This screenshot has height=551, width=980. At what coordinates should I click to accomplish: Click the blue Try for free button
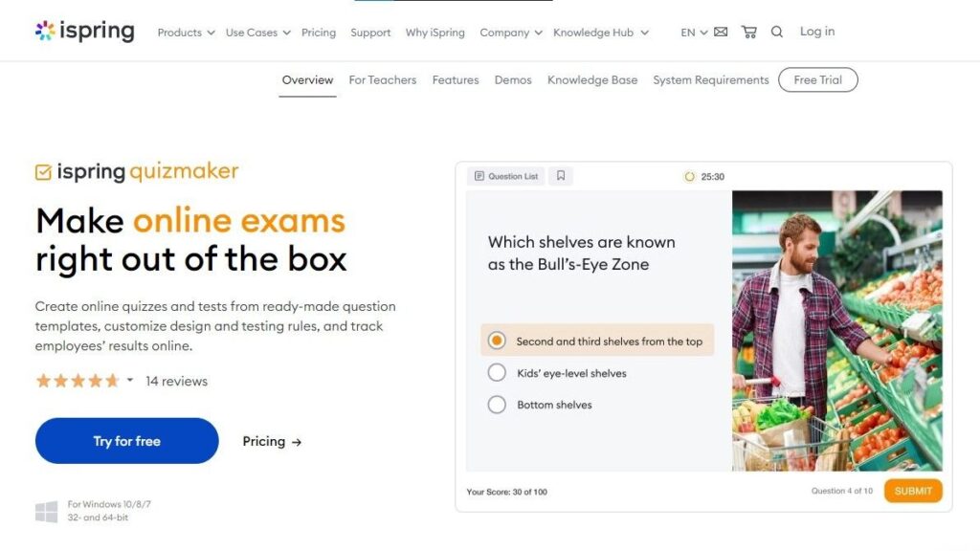click(127, 441)
